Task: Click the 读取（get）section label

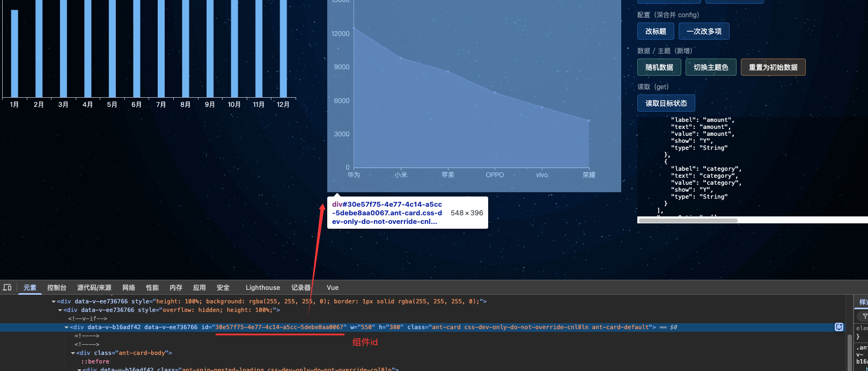Action: (653, 87)
